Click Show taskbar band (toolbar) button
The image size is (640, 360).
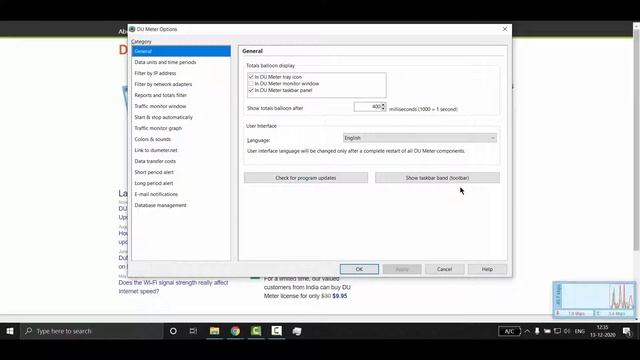(x=437, y=178)
